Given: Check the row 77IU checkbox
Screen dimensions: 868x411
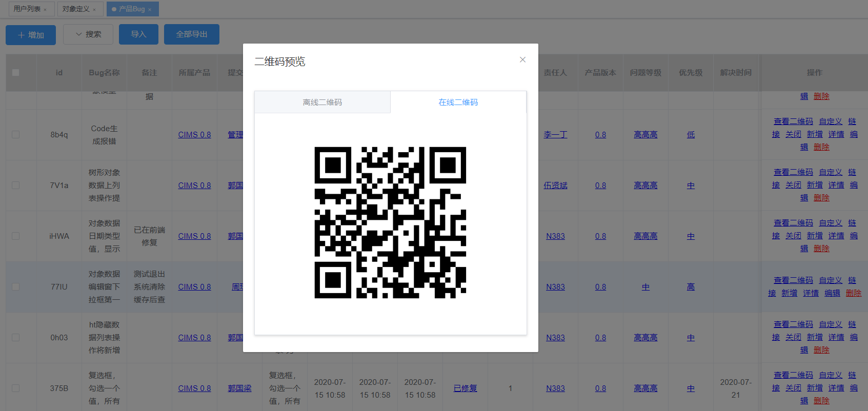Looking at the screenshot, I should tap(16, 286).
